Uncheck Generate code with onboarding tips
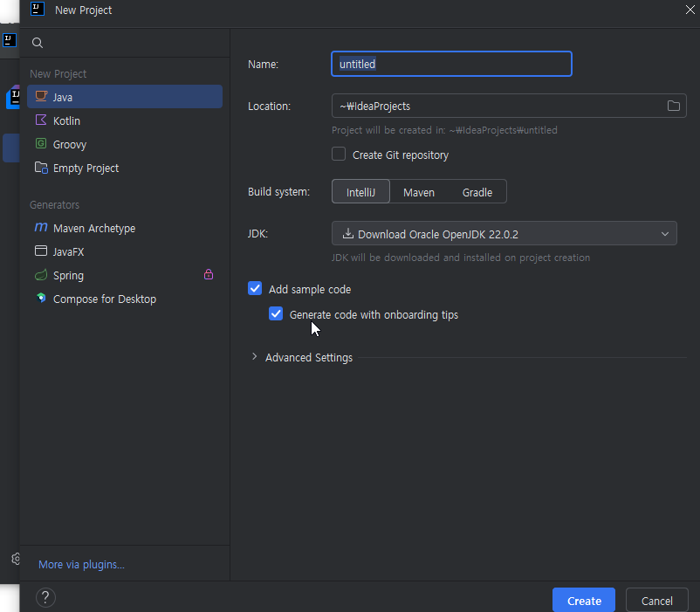 276,313
